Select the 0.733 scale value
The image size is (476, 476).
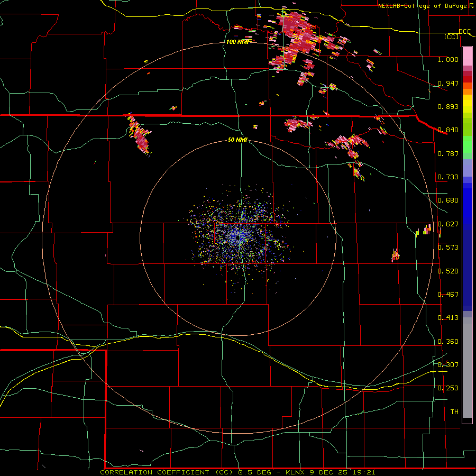(x=448, y=177)
